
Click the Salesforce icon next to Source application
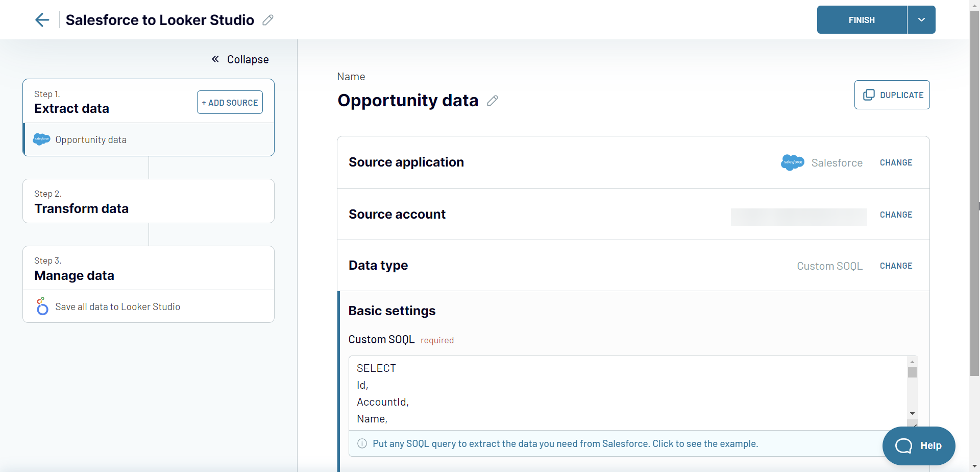tap(792, 162)
